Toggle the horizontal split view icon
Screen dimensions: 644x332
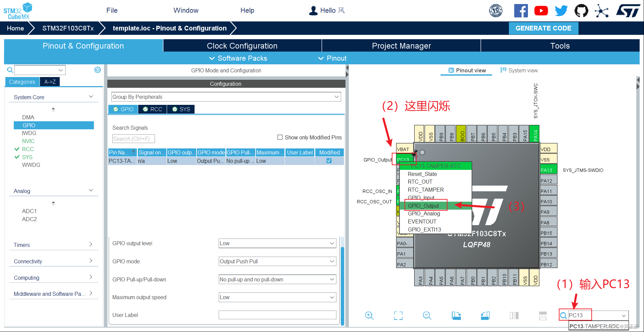(543, 315)
